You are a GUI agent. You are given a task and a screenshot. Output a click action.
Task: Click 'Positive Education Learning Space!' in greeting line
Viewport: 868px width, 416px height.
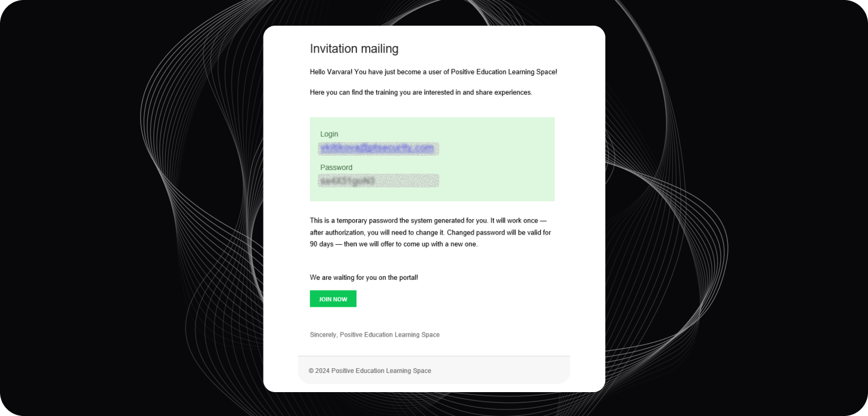(x=504, y=72)
